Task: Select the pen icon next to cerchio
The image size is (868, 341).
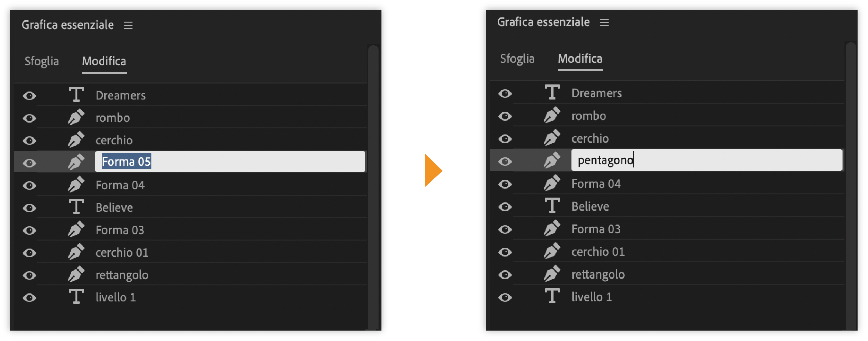Action: click(x=76, y=140)
